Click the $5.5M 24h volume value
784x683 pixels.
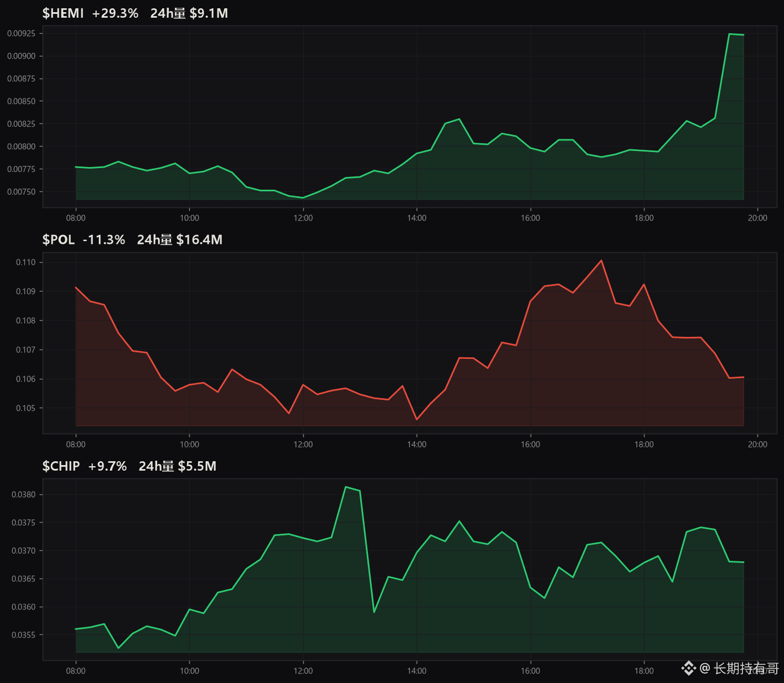pos(197,466)
